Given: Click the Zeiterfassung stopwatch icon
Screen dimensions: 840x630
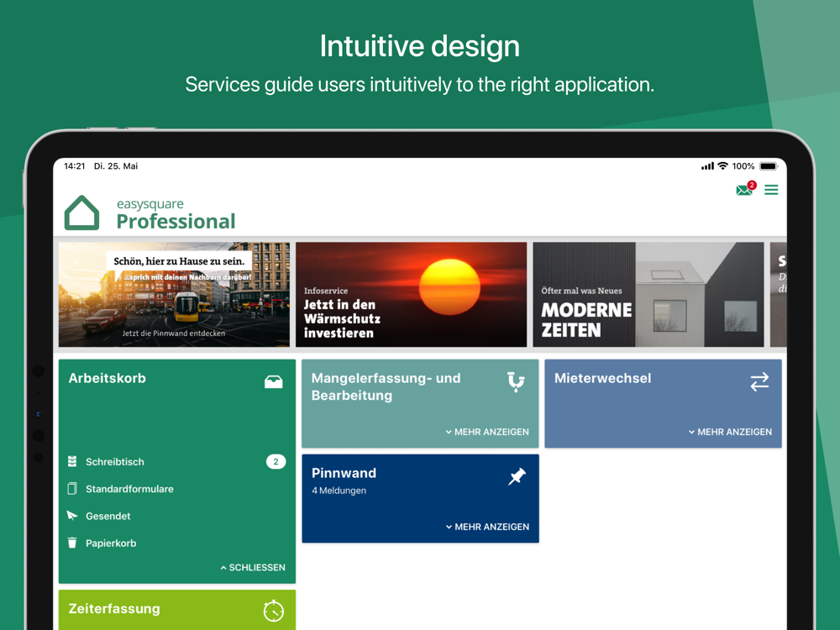Looking at the screenshot, I should point(273,611).
